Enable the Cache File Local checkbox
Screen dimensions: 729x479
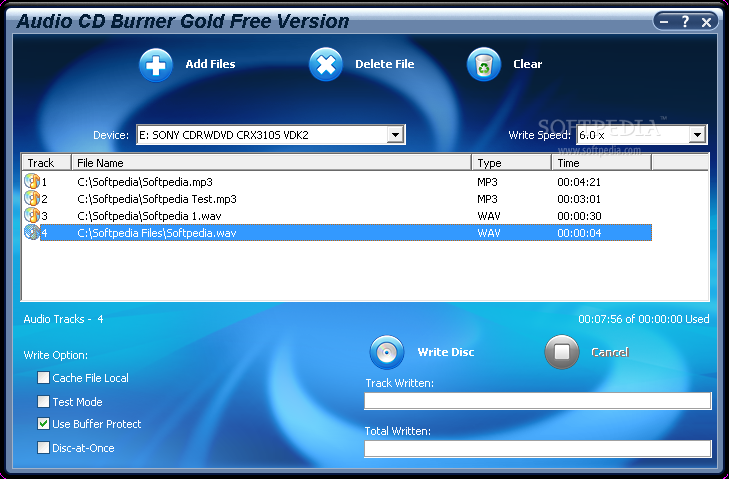(43, 378)
